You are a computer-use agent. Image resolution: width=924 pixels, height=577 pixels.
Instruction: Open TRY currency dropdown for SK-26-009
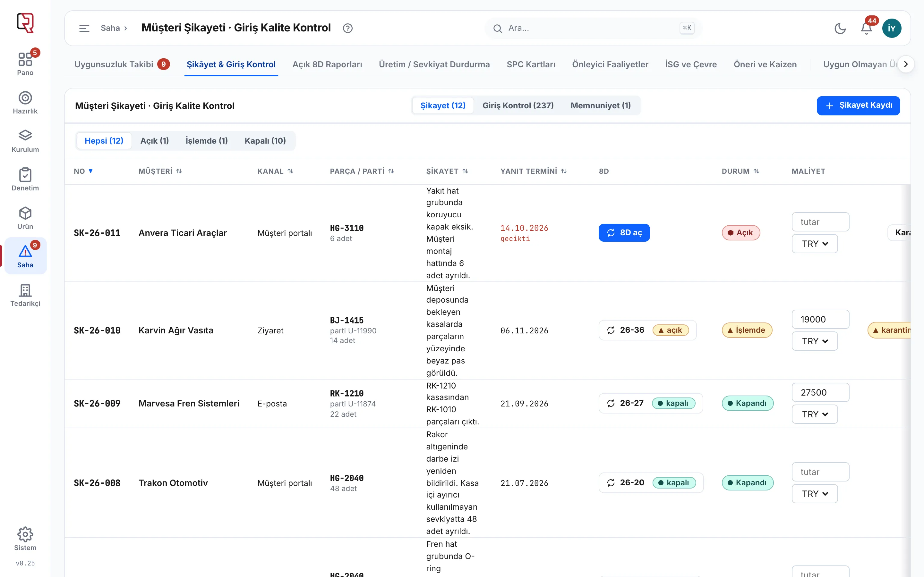pyautogui.click(x=814, y=414)
